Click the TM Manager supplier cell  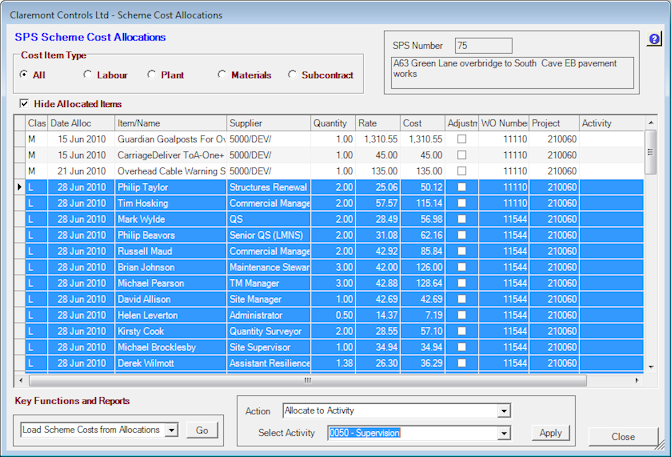(269, 283)
